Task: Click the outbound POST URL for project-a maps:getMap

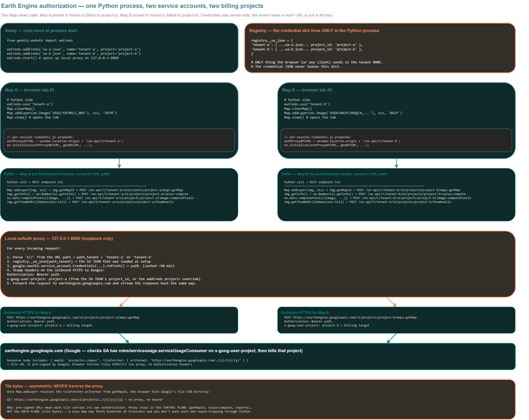Action: tap(73, 317)
